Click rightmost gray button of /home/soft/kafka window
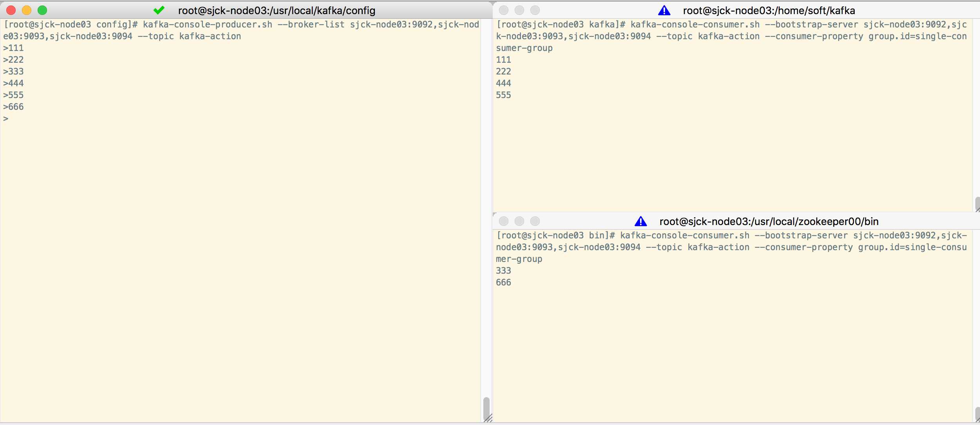 click(535, 11)
